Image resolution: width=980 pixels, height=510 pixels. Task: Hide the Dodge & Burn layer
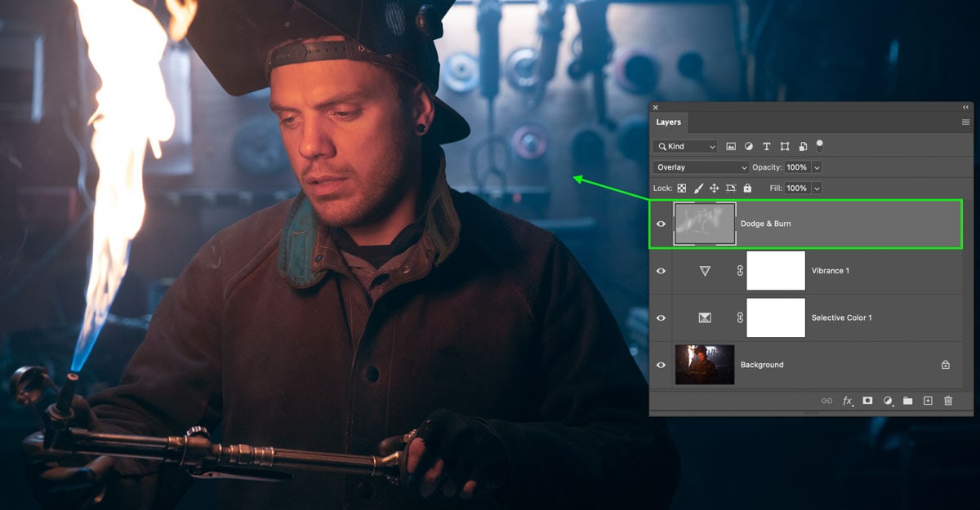[x=661, y=224]
